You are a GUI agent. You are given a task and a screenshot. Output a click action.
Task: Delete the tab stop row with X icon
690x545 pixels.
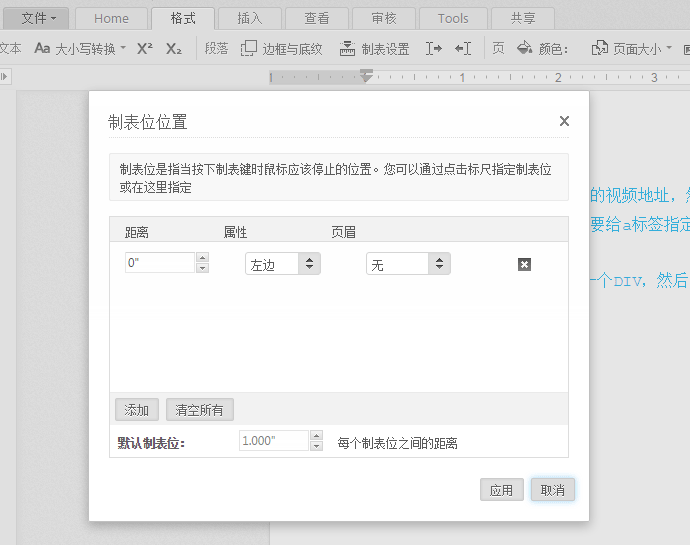(x=524, y=264)
